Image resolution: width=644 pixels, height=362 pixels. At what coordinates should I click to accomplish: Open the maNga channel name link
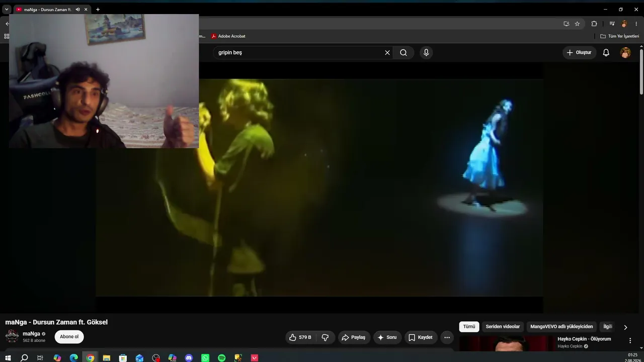click(31, 334)
